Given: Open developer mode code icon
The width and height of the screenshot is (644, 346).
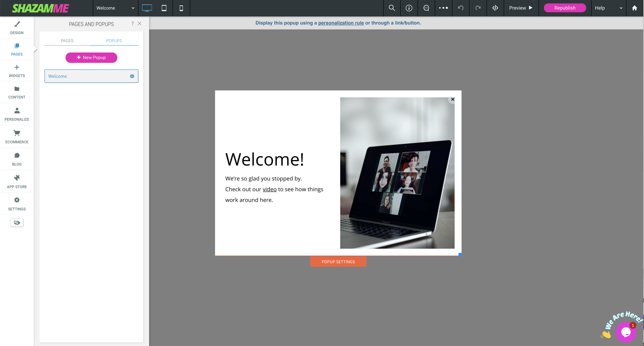Looking at the screenshot, I should point(495,8).
